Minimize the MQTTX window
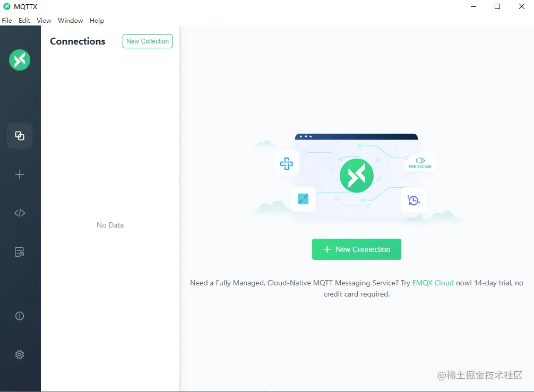The image size is (534, 392). (473, 6)
